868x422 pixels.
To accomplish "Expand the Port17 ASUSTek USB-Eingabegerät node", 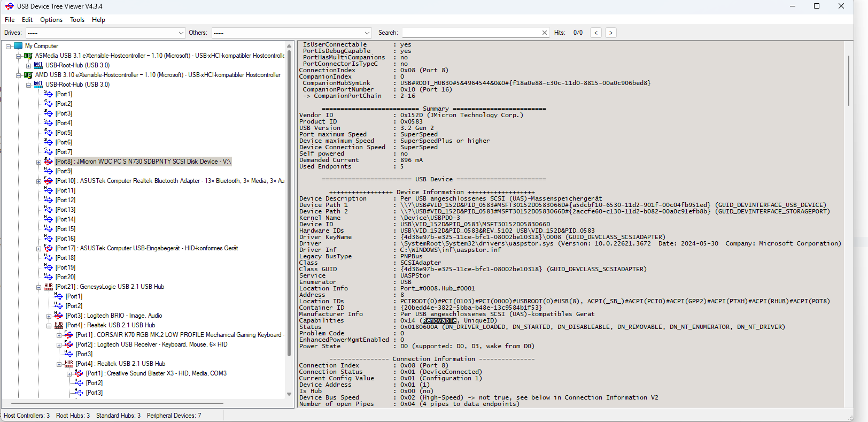I will (x=39, y=249).
